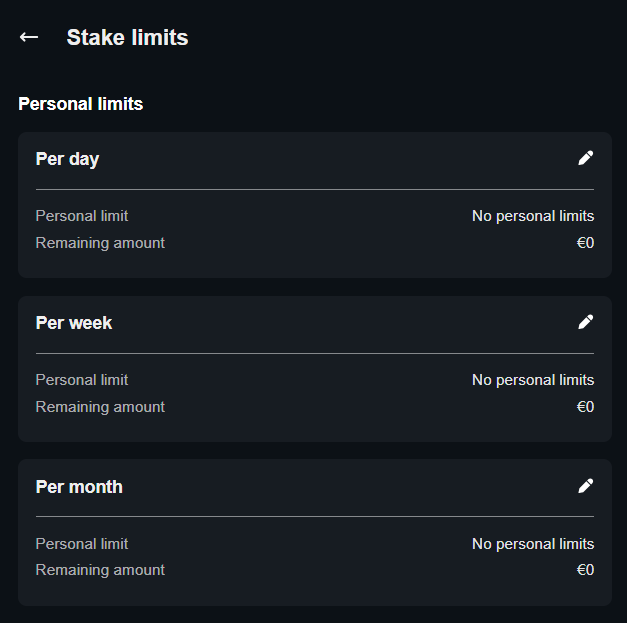Click "Remaining amount" label in Per week card
This screenshot has width=627, height=623.
(100, 407)
